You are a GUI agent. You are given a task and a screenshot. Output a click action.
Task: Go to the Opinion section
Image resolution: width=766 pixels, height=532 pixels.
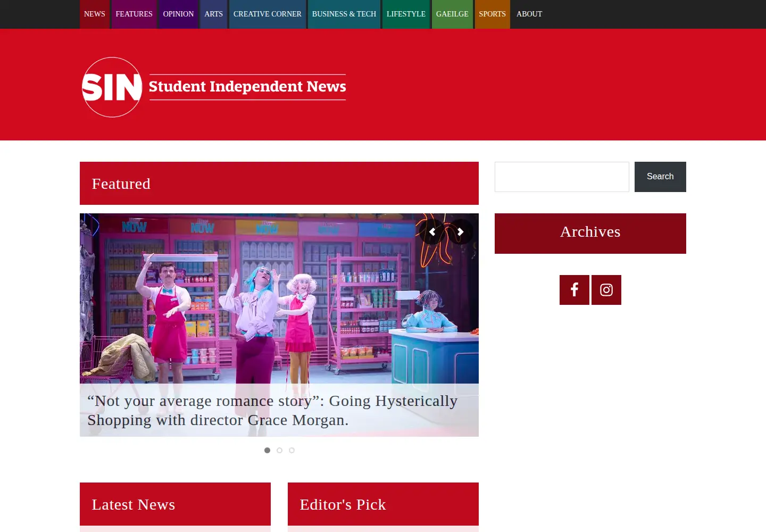[x=178, y=14]
